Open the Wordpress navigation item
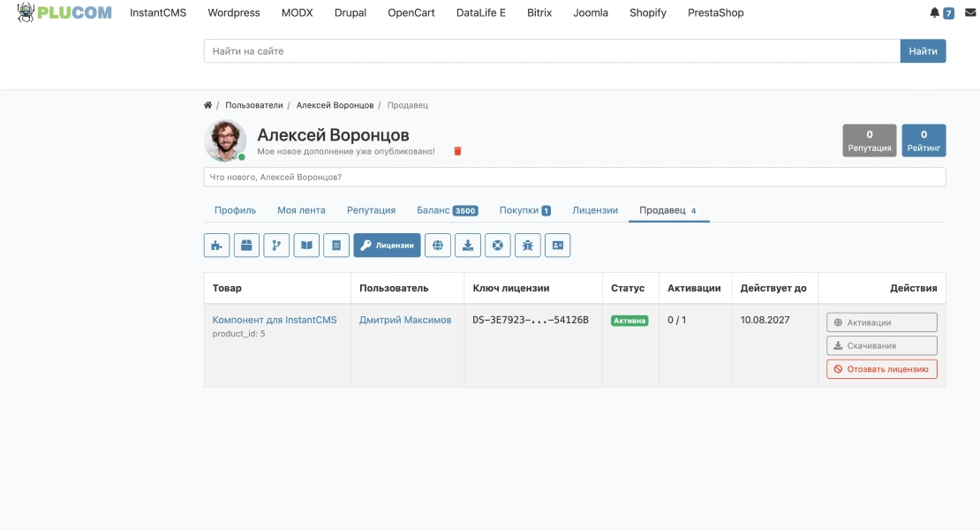980x530 pixels. click(234, 12)
